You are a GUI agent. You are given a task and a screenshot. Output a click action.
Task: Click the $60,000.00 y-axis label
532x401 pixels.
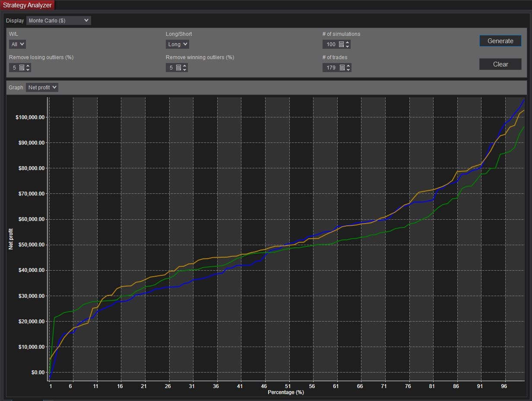(31, 219)
